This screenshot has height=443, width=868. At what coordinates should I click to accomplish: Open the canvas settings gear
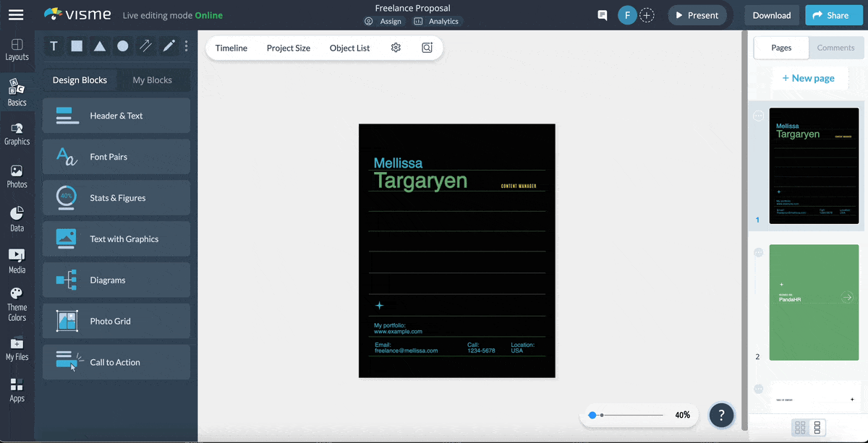(x=396, y=48)
